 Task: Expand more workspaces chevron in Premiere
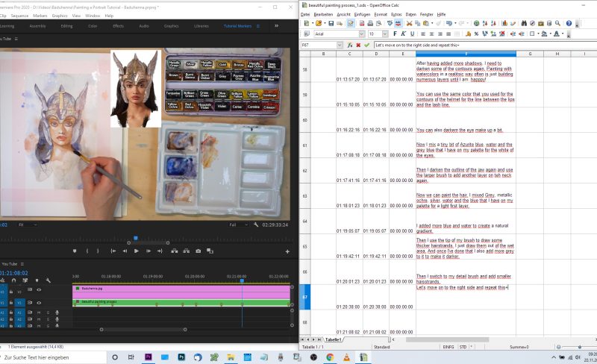276,26
